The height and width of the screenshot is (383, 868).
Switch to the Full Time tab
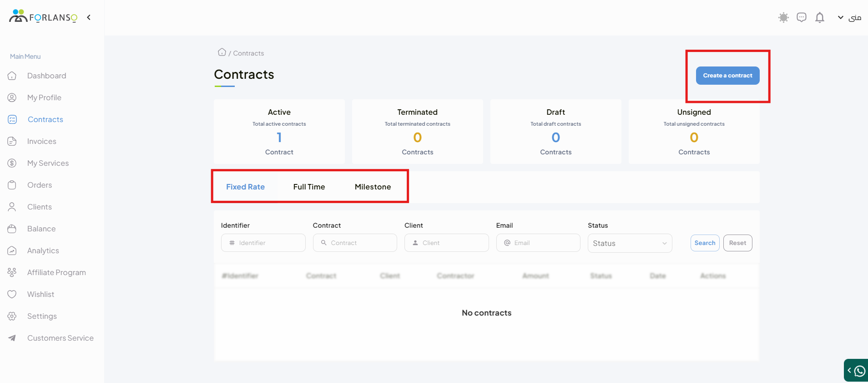pos(309,187)
